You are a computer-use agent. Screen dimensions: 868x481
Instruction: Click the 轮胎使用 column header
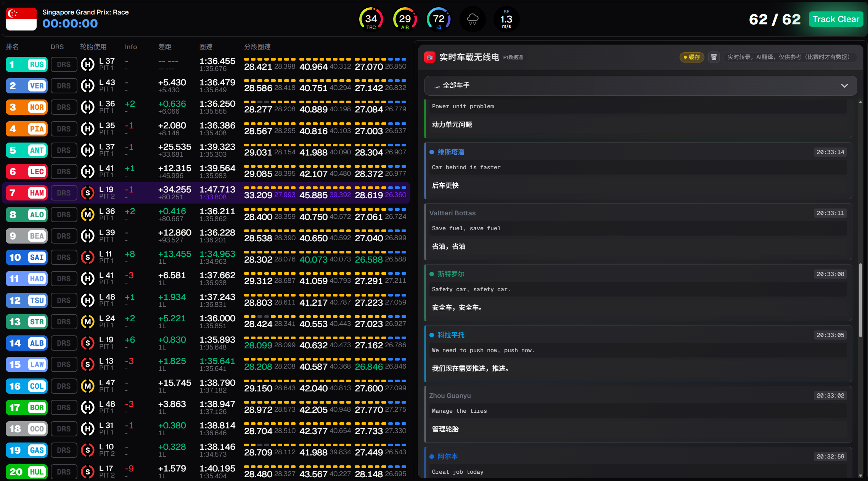tap(93, 46)
